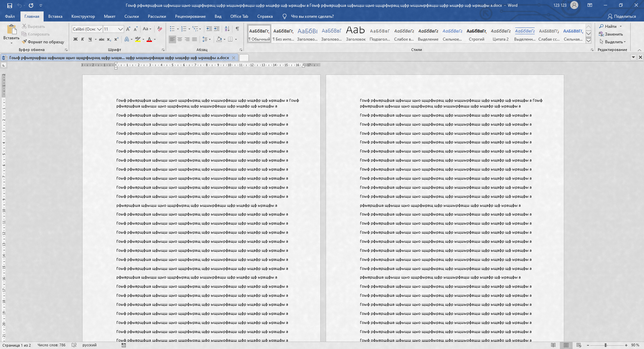This screenshot has width=644, height=349.
Task: Toggle italic formatting (К)
Action: click(x=83, y=39)
